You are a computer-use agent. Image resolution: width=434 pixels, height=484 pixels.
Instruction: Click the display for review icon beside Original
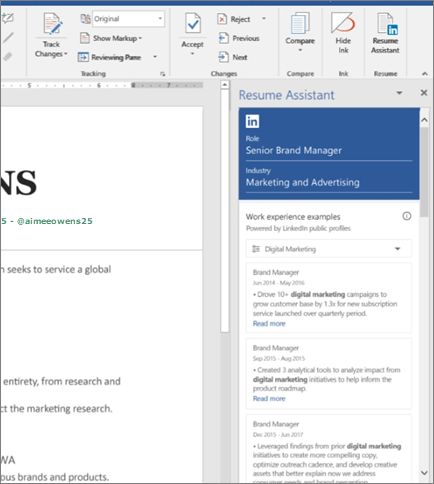85,19
